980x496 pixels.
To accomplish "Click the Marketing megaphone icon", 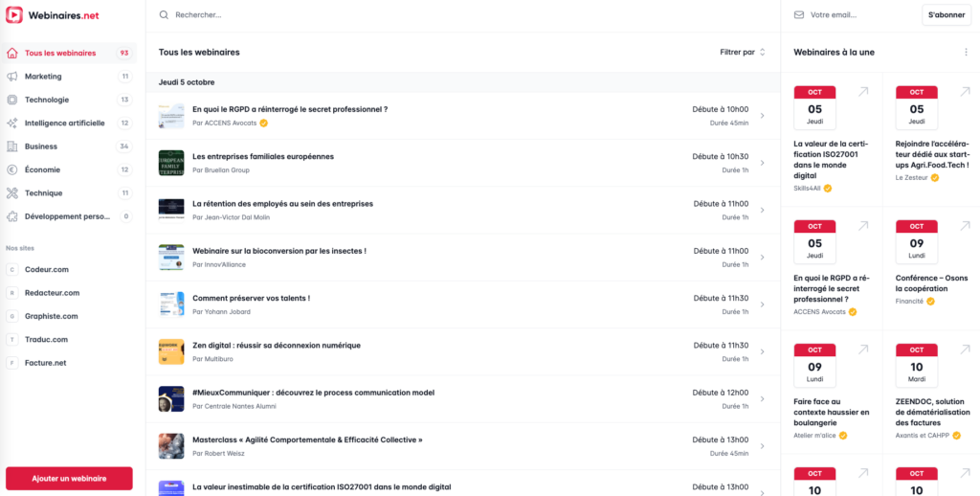I will [12, 77].
